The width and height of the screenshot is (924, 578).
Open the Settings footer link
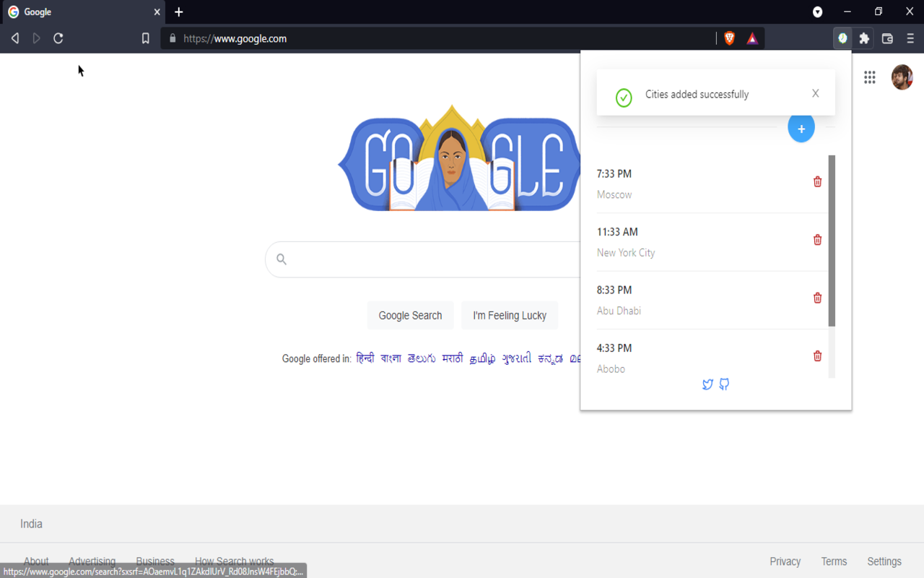coord(884,561)
